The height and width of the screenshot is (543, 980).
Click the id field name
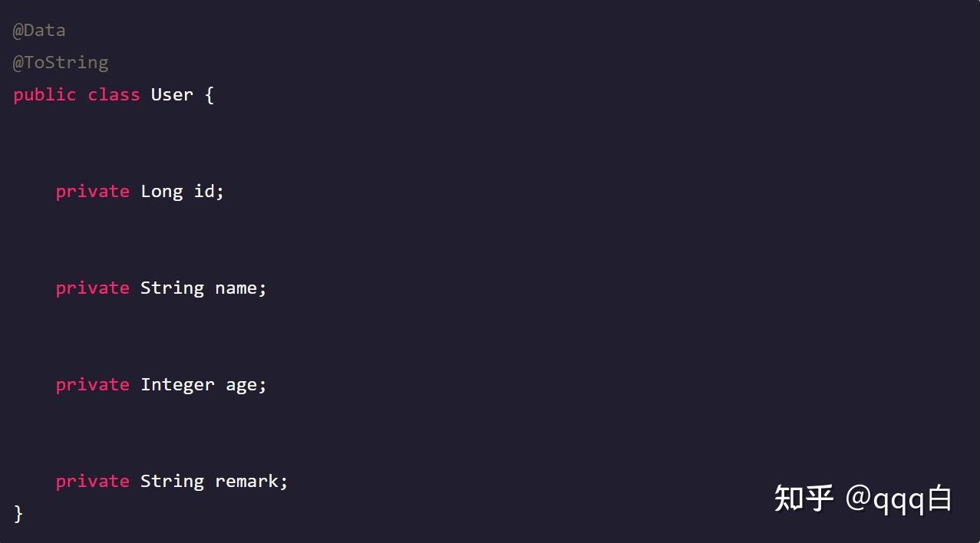pyautogui.click(x=204, y=192)
